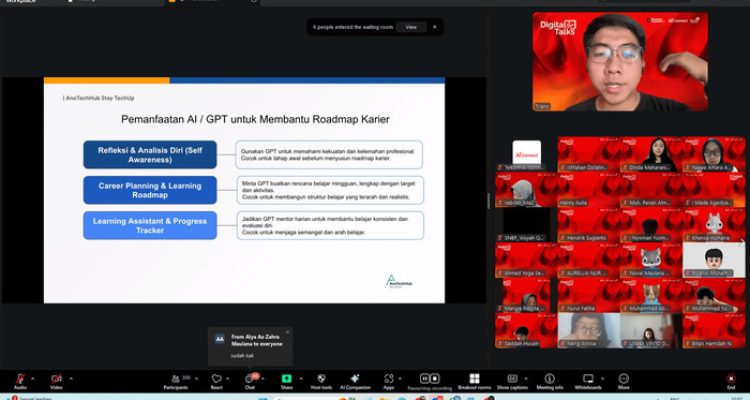
Task: Open Host tools shield icon
Action: 321,381
